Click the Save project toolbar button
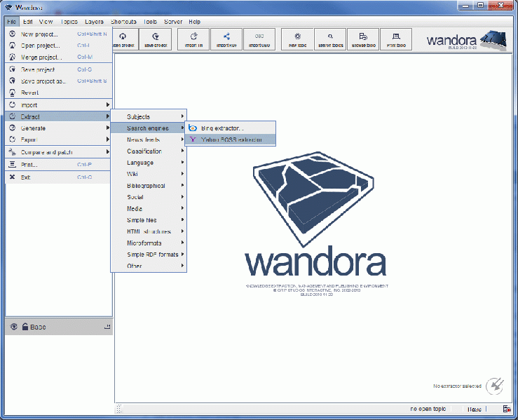The image size is (518, 420). (156, 39)
